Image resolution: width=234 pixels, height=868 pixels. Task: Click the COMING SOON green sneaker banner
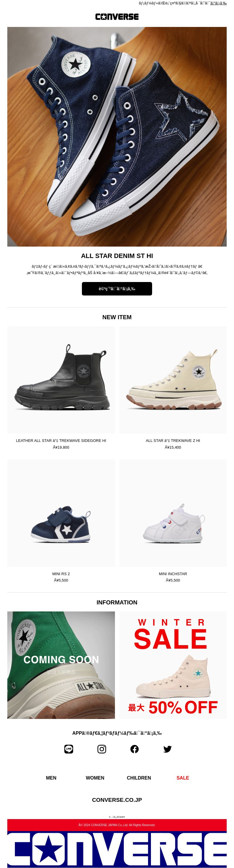pyautogui.click(x=61, y=665)
